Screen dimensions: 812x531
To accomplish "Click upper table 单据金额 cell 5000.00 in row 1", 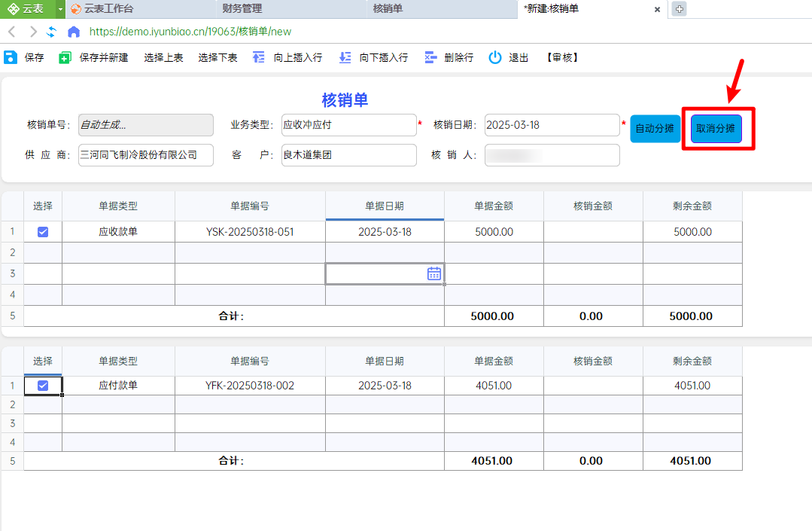I will 494,231.
